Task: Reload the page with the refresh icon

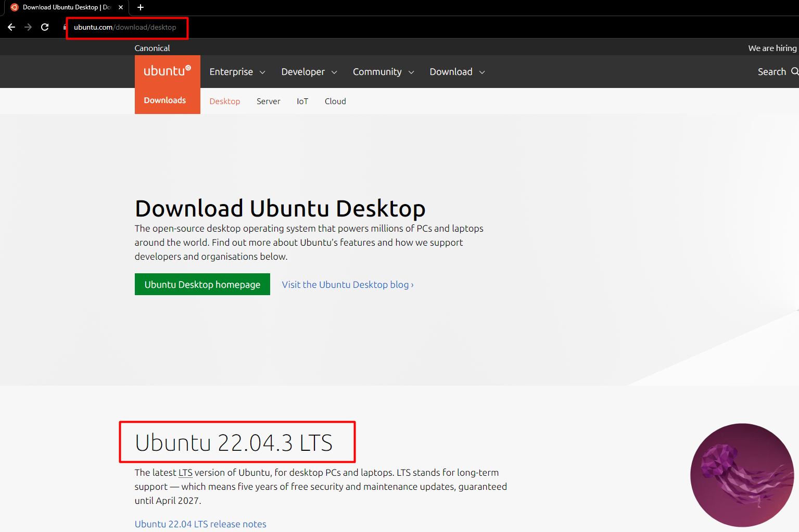Action: (45, 27)
